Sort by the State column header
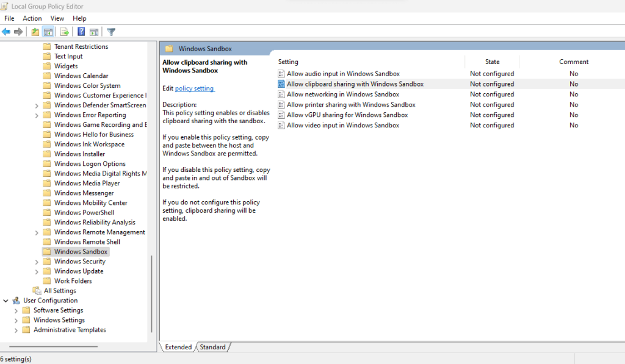The height and width of the screenshot is (364, 625). 493,62
